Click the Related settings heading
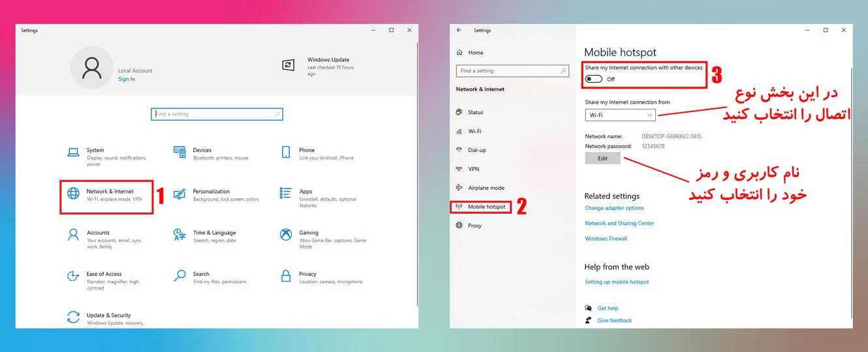The image size is (868, 352). (612, 196)
